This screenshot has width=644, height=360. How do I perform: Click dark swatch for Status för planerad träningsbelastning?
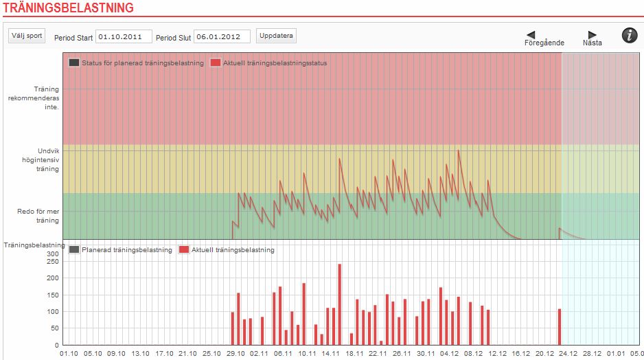74,63
